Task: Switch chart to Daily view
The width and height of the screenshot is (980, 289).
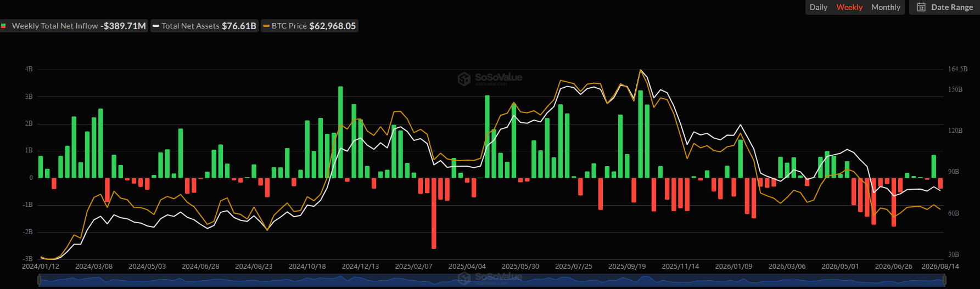Action: tap(818, 7)
